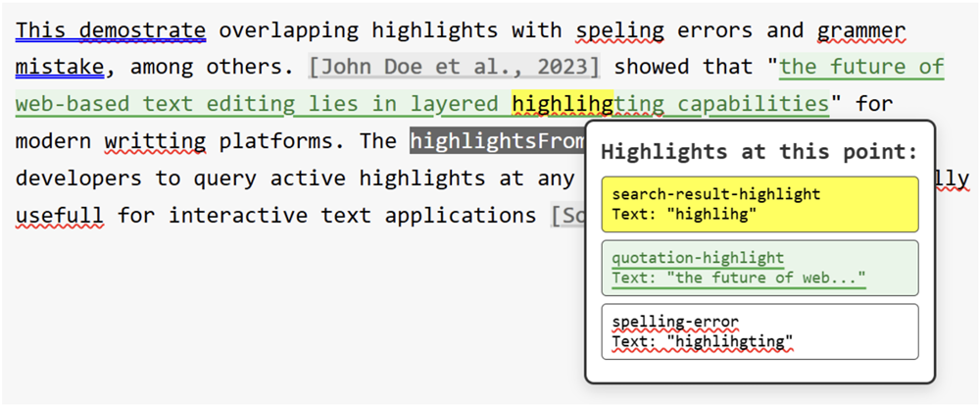Screen dimensions: 980x406
Task: Click the "[John Doe et al., 2023]" citation
Action: pyautogui.click(x=454, y=68)
